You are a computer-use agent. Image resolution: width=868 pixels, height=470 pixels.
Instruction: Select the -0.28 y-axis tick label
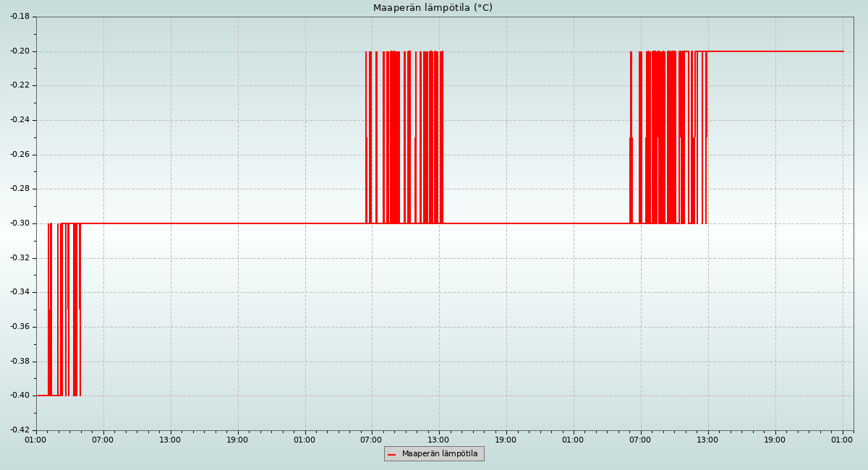[19, 189]
